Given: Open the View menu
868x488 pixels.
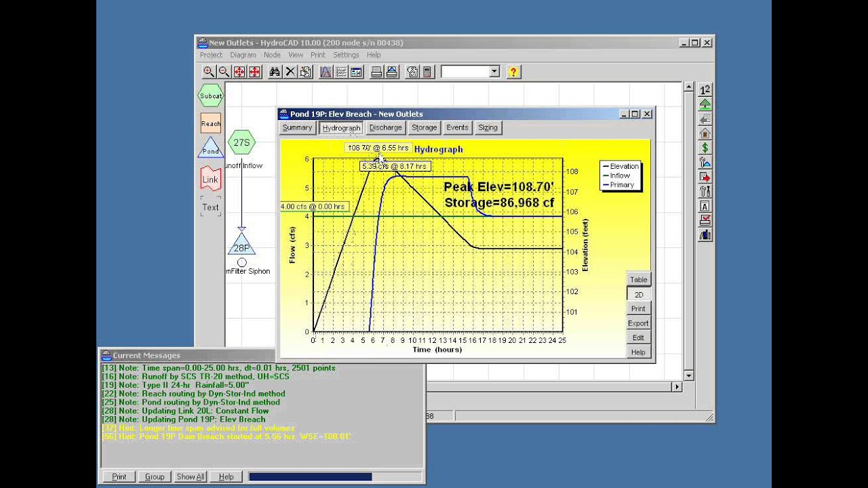Looking at the screenshot, I should point(296,55).
